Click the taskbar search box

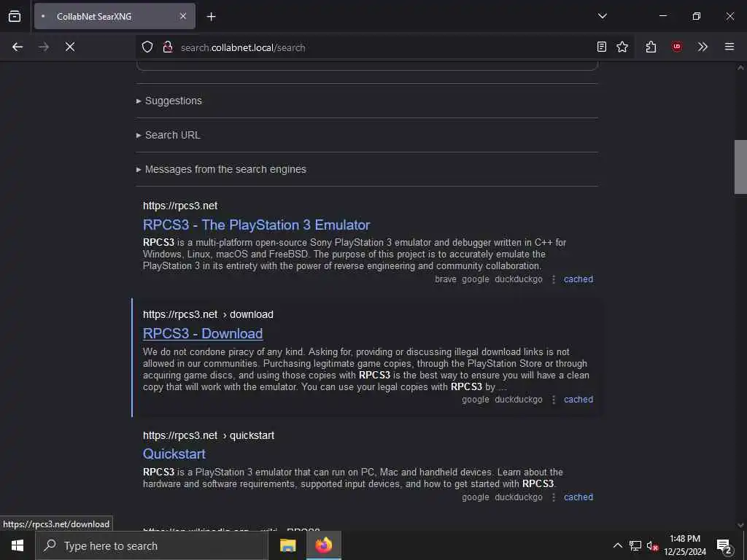click(152, 545)
